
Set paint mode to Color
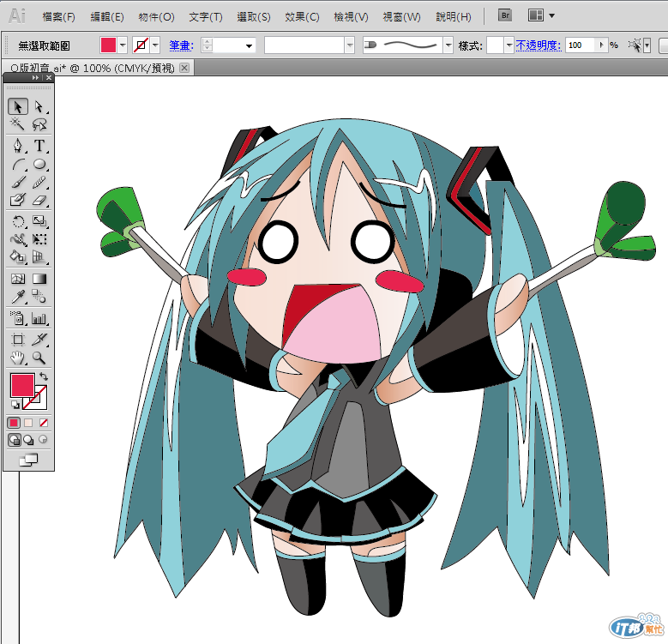[x=14, y=423]
